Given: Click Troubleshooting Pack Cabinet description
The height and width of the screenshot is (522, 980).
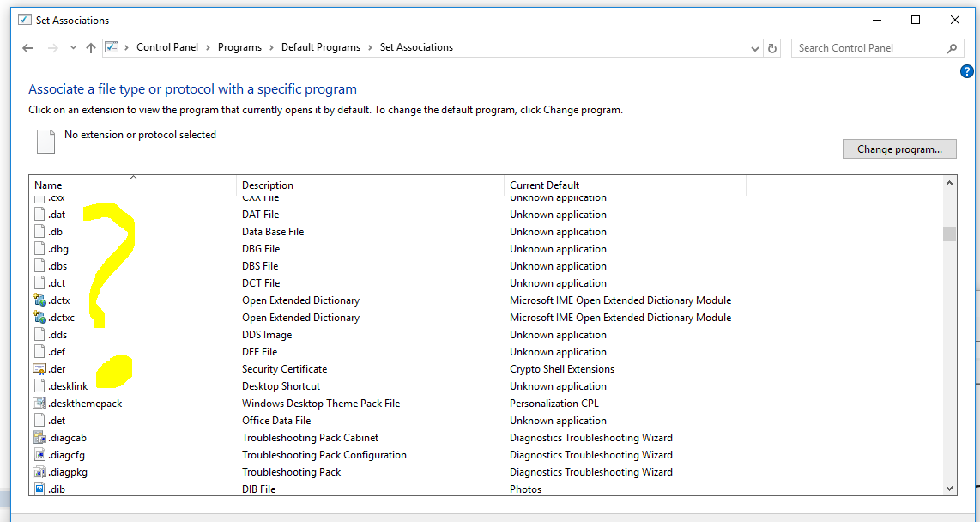Looking at the screenshot, I should (x=310, y=438).
